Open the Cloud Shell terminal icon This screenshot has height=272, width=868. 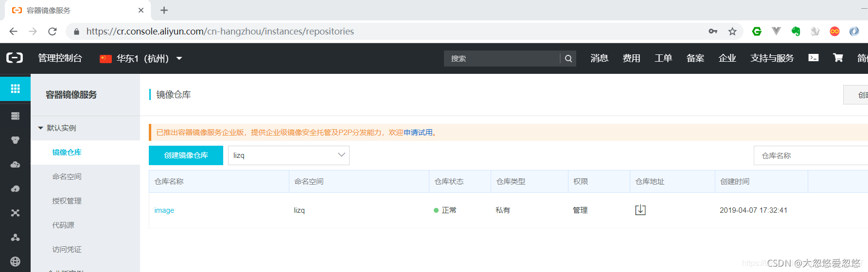pyautogui.click(x=814, y=58)
